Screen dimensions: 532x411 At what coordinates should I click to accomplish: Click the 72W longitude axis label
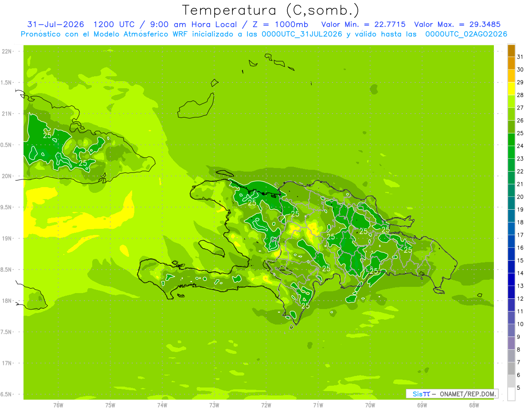(x=266, y=405)
